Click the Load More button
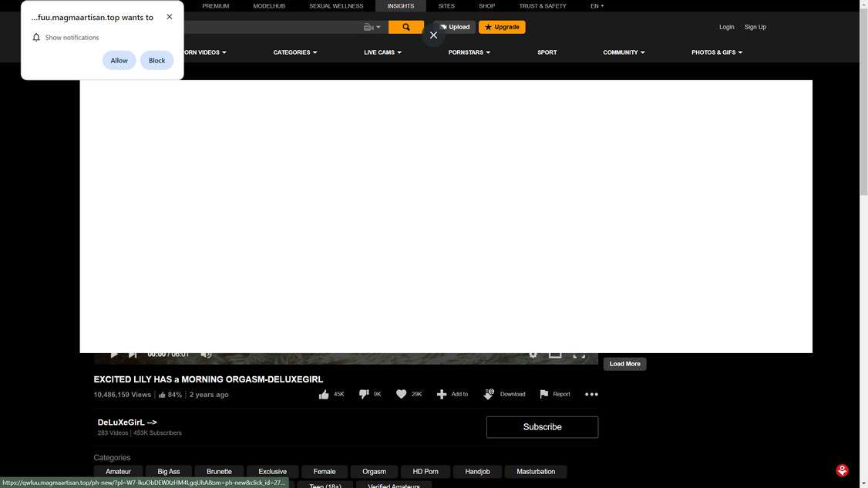This screenshot has height=488, width=868. pyautogui.click(x=624, y=363)
